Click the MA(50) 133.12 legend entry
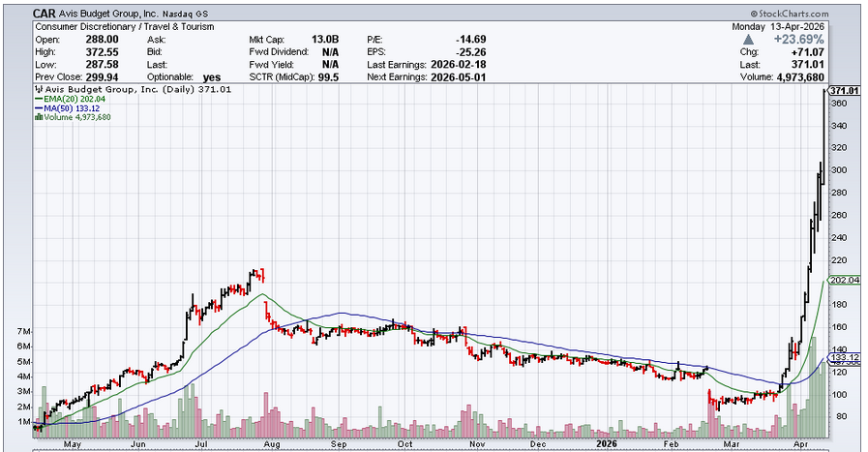The width and height of the screenshot is (868, 452). click(72, 108)
